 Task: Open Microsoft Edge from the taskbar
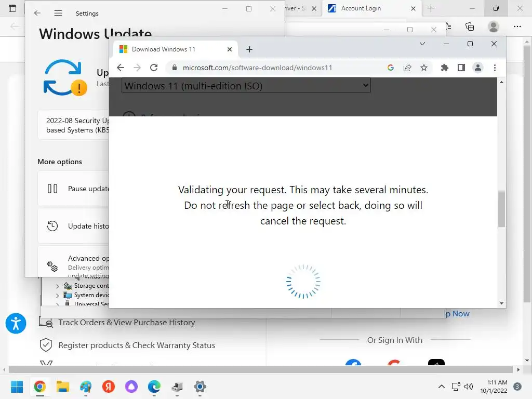click(154, 387)
